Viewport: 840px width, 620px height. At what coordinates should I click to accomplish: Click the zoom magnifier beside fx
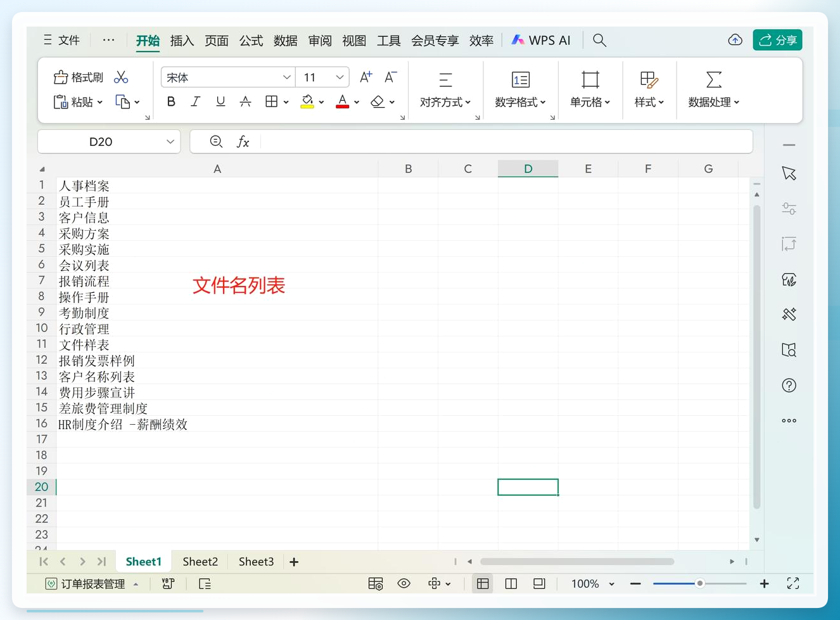pyautogui.click(x=216, y=141)
